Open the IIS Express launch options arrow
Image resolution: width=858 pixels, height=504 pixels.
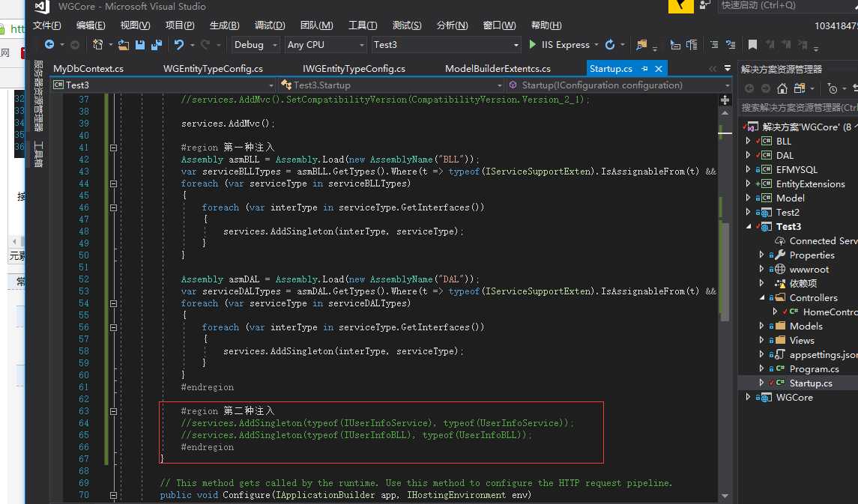point(596,45)
